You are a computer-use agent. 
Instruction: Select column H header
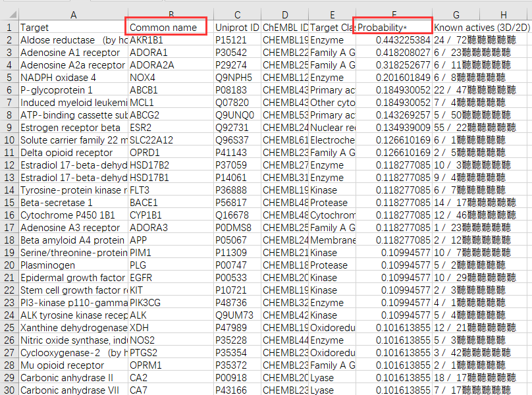504,14
